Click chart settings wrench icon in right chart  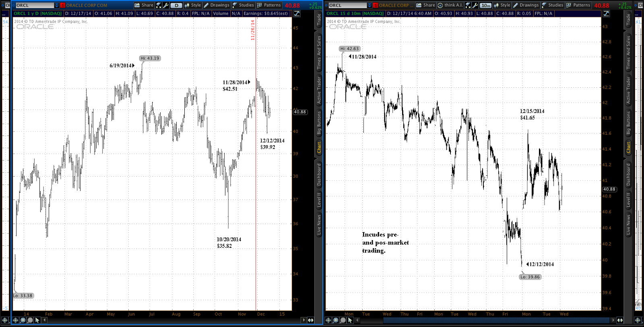[x=475, y=5]
